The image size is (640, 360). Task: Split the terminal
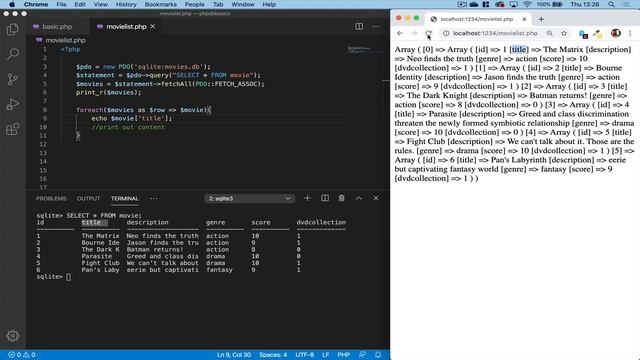(x=325, y=198)
